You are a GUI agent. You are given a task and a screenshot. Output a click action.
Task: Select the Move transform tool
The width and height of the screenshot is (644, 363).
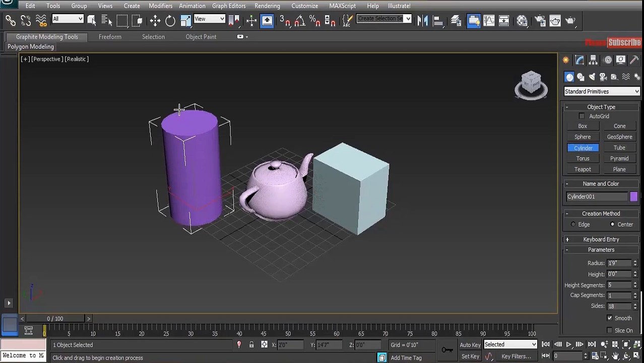[155, 21]
